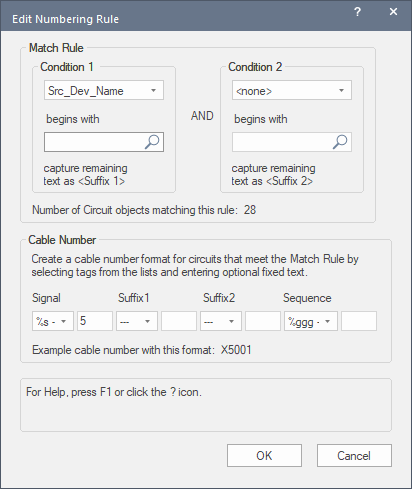Open the Sequence %ggg dropdown
Image resolution: width=412 pixels, height=489 pixels.
pos(311,321)
